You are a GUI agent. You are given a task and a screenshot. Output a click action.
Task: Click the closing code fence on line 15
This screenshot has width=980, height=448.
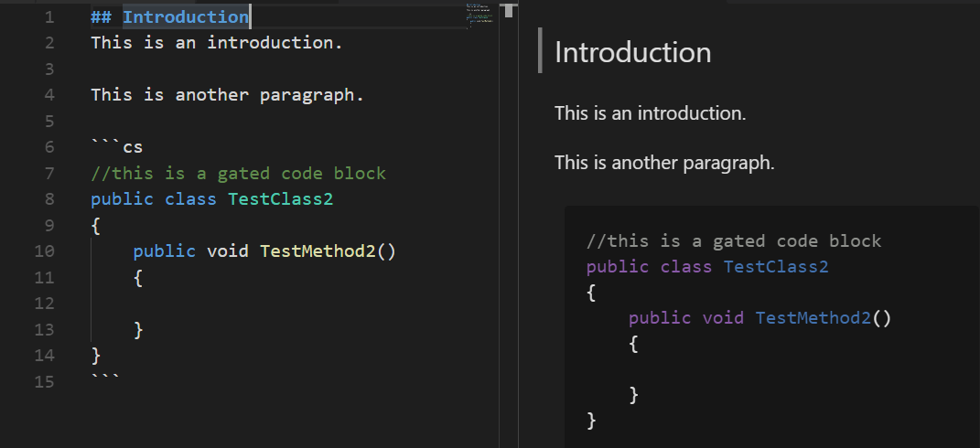pos(105,379)
